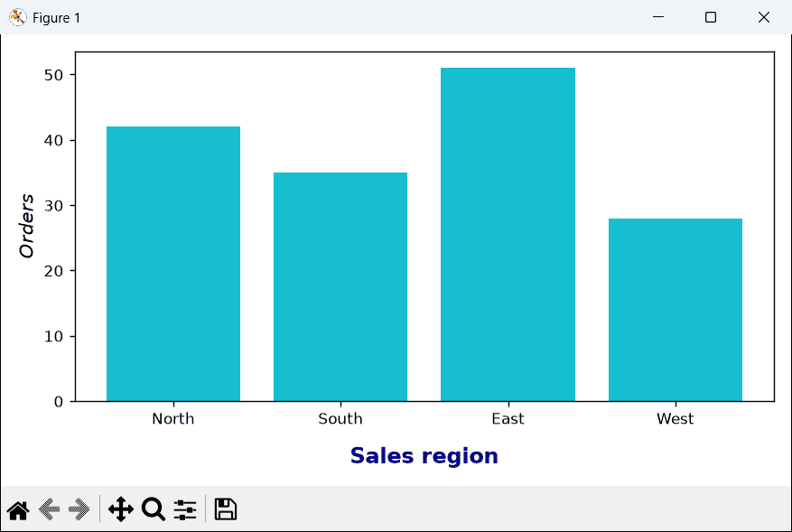Save the figure with the floppy disk icon
The width and height of the screenshot is (792, 532).
[x=225, y=509]
